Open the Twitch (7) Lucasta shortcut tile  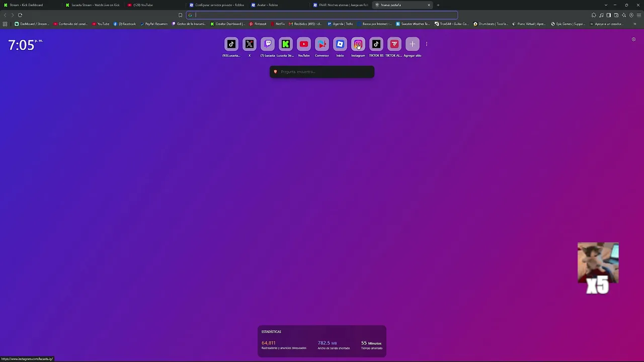[x=268, y=44]
